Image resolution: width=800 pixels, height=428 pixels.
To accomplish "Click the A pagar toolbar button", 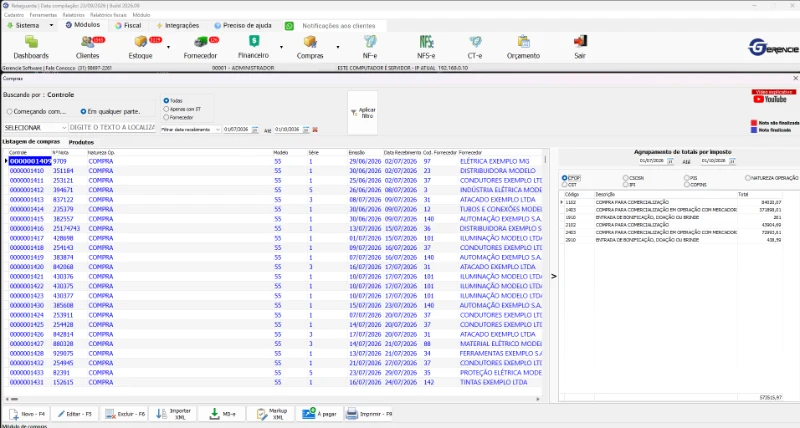I will [319, 414].
